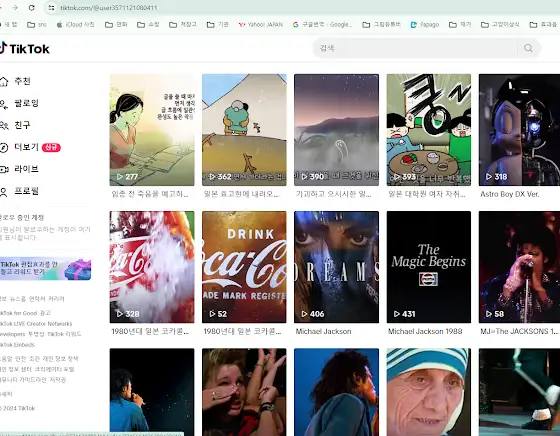Open The Magic Begins Pepsi video
Viewport: 560px width, 436px height.
pyautogui.click(x=429, y=267)
